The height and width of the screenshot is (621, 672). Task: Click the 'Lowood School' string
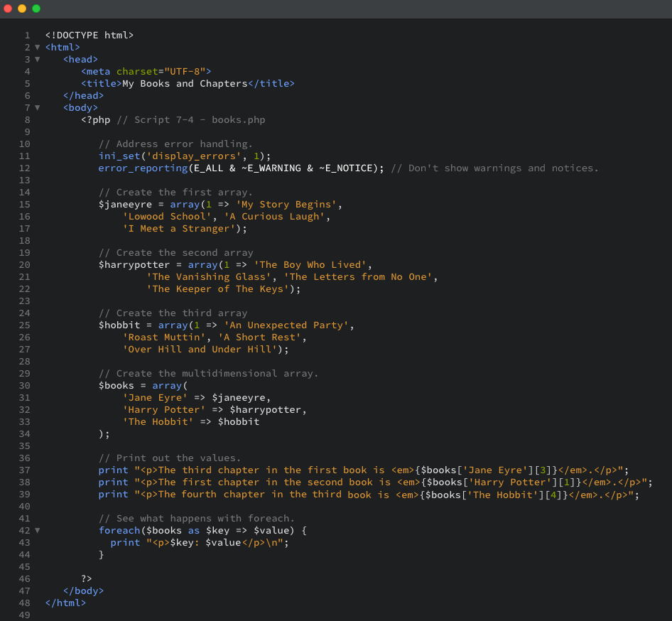click(x=167, y=217)
